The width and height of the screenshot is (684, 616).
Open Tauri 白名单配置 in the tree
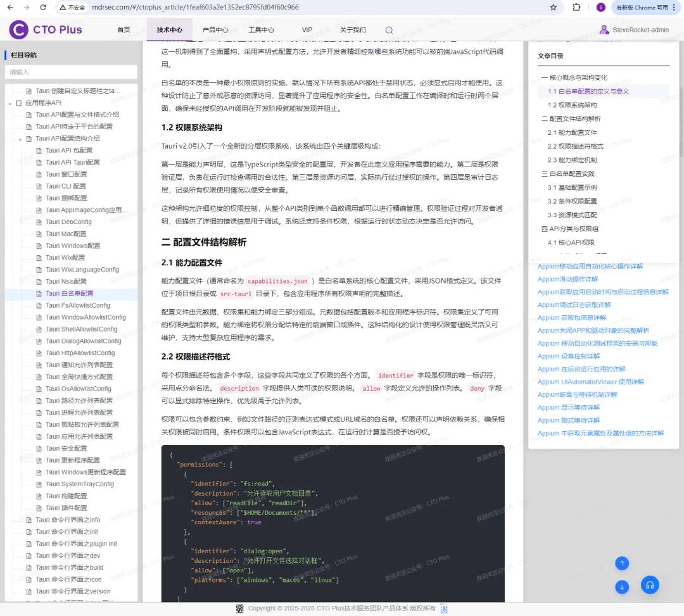coord(70,293)
